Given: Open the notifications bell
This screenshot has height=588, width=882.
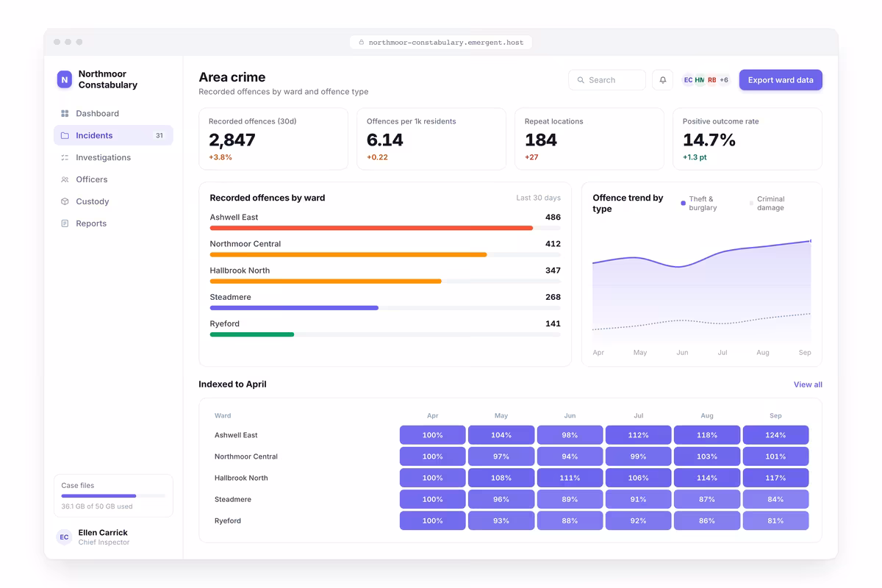Looking at the screenshot, I should pos(662,80).
